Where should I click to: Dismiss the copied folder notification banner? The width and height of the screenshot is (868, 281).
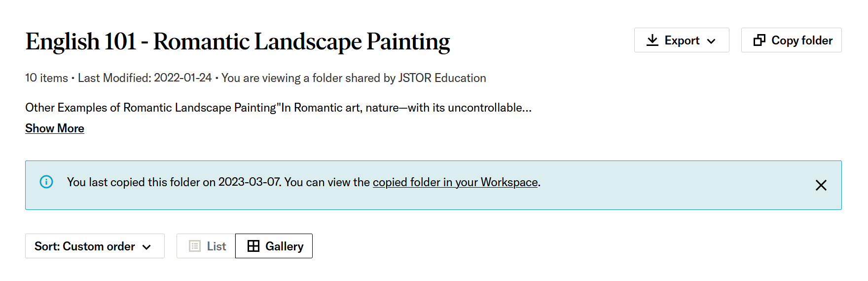pos(821,185)
